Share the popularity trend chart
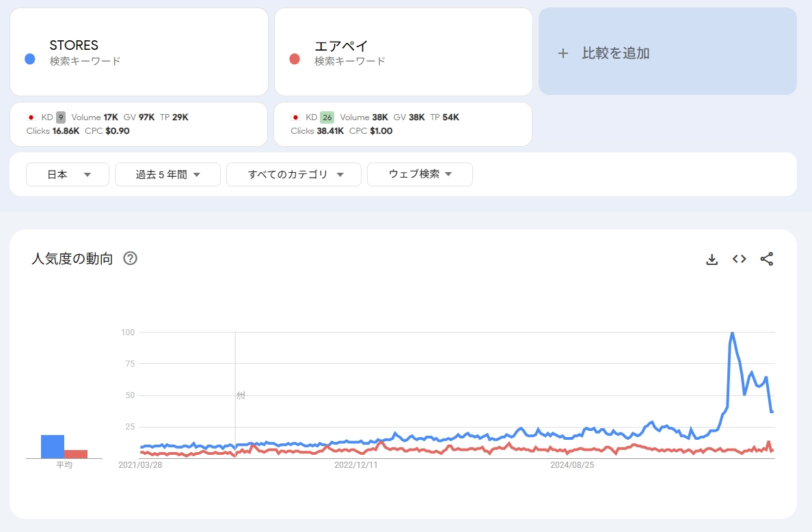 [766, 259]
